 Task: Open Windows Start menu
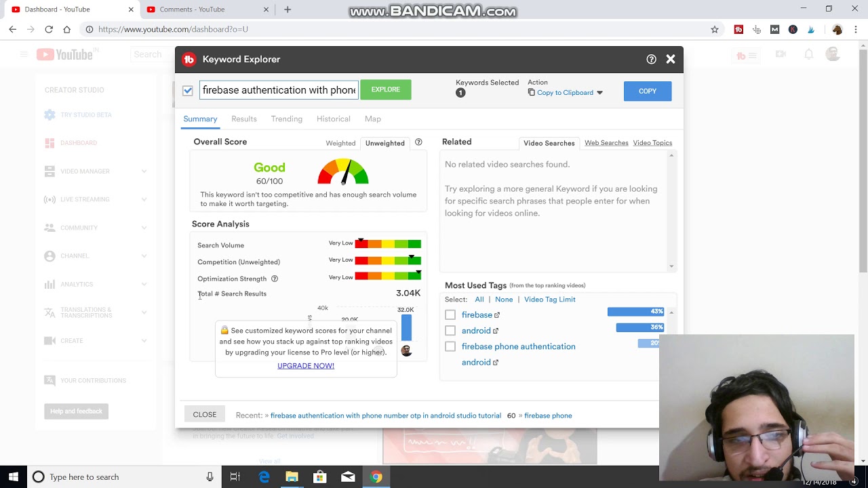13,476
